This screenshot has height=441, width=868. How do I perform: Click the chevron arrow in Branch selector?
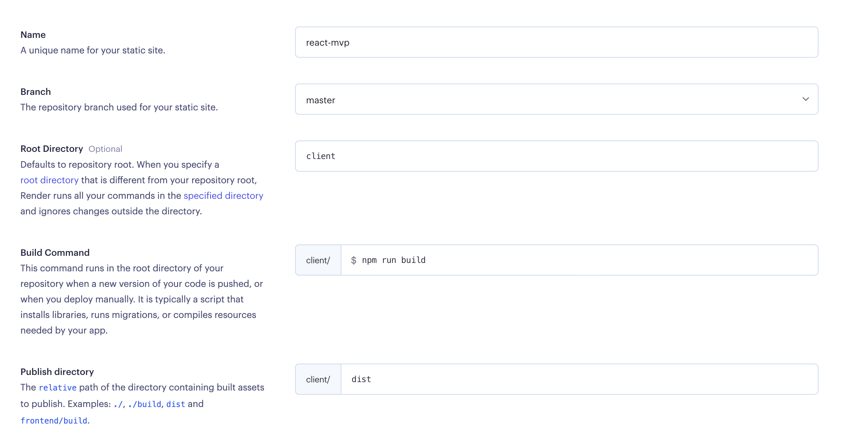coord(805,99)
